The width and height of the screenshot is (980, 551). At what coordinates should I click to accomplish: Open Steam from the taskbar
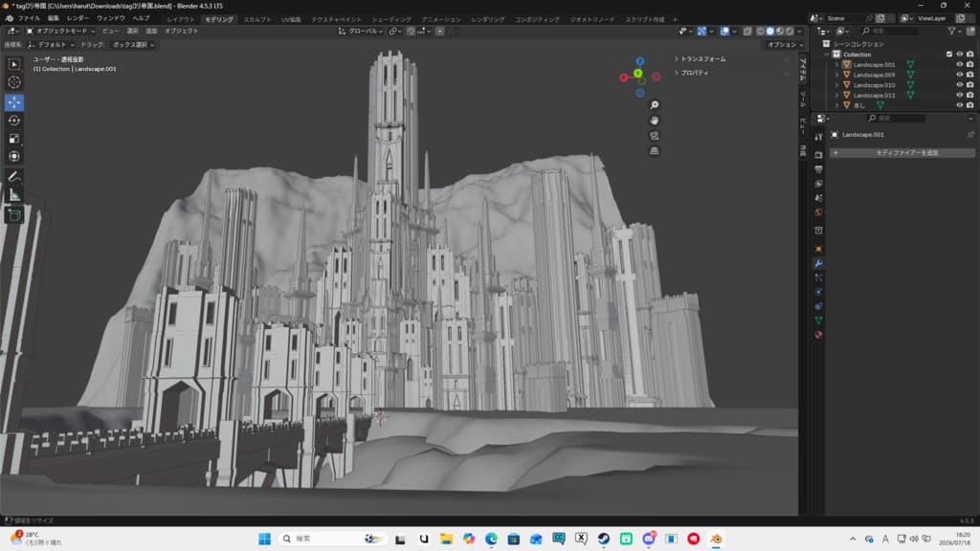603,539
